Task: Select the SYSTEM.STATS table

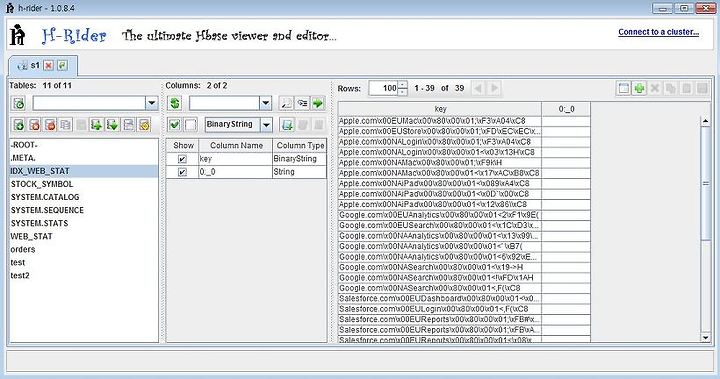Action: (84, 223)
